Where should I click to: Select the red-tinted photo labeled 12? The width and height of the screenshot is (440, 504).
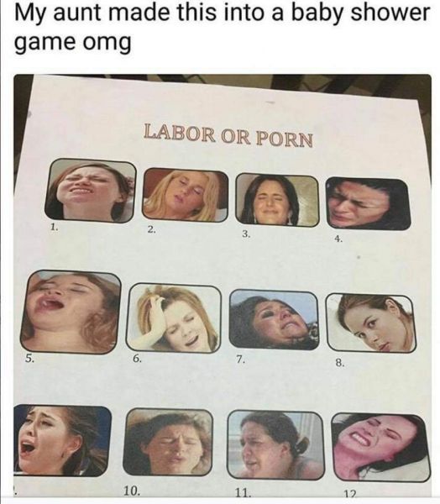(x=381, y=448)
